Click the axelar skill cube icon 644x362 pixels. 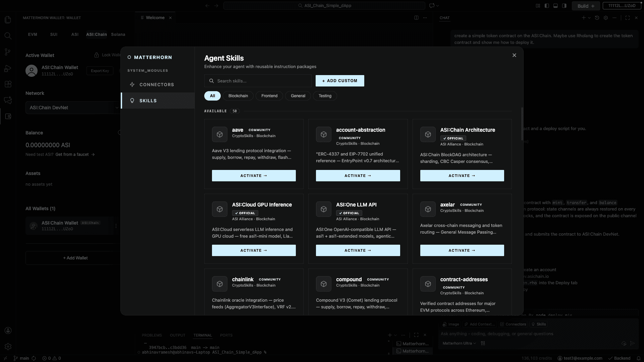coord(428,209)
